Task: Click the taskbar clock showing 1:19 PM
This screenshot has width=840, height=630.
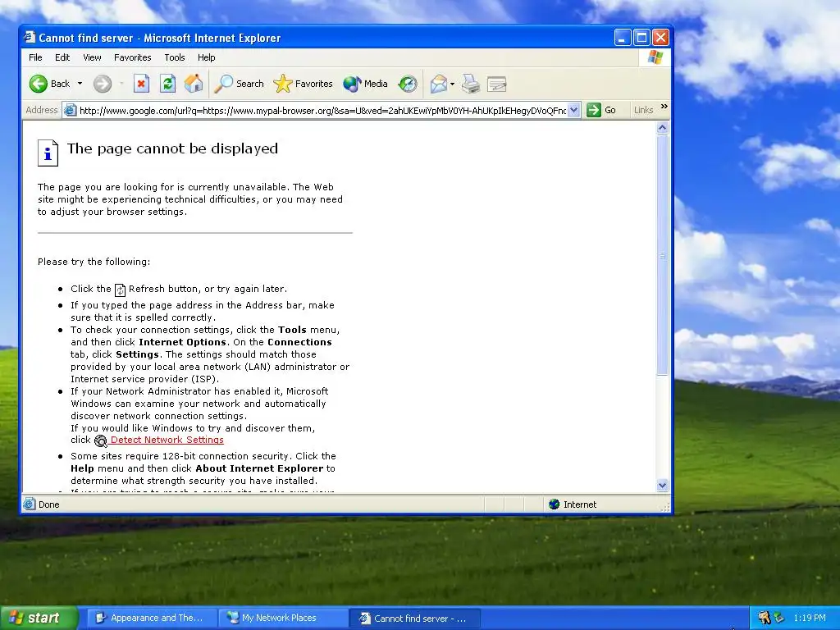Action: coord(810,618)
